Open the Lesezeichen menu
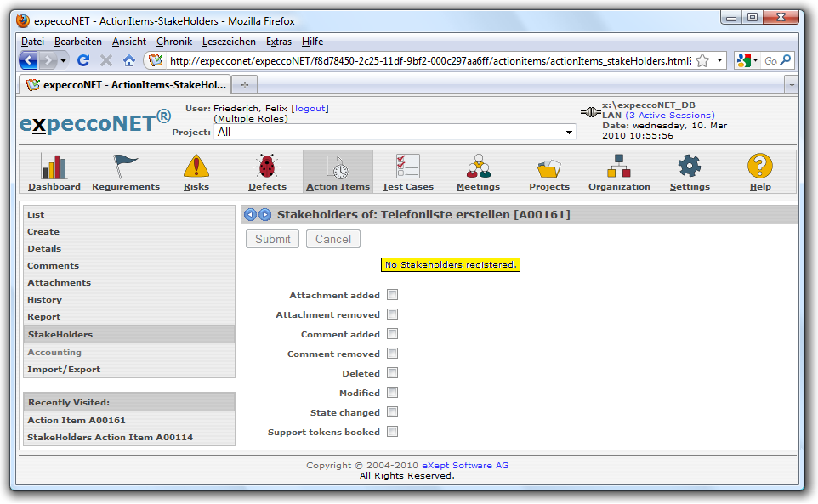Image resolution: width=818 pixels, height=504 pixels. point(230,42)
